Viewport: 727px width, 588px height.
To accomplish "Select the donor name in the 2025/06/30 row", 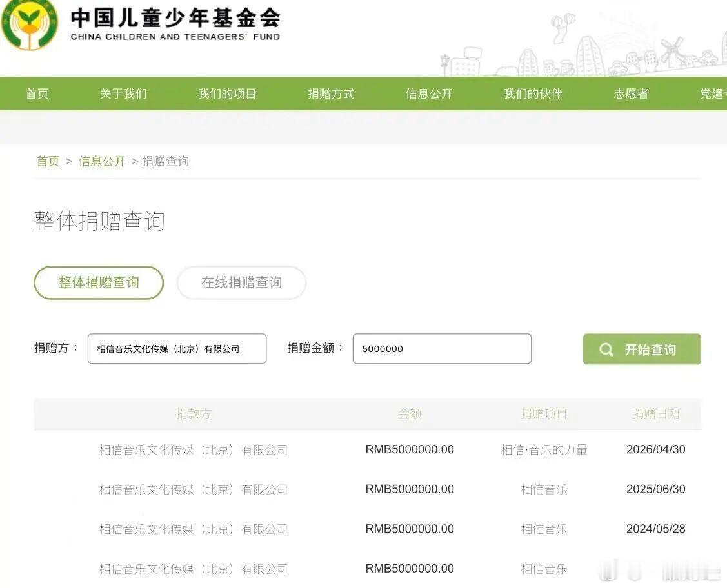I will (x=194, y=489).
